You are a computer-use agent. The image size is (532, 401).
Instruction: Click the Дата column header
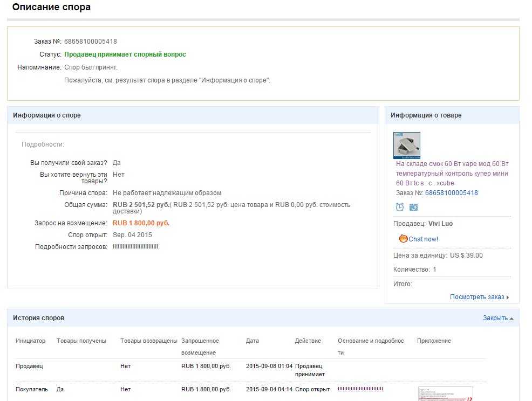pos(253,341)
